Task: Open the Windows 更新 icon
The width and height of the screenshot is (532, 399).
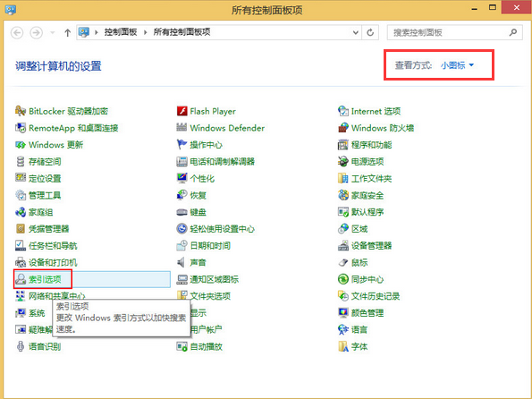Action: 21,145
